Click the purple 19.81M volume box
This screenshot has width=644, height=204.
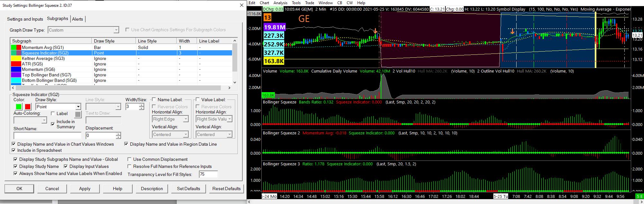pyautogui.click(x=274, y=27)
